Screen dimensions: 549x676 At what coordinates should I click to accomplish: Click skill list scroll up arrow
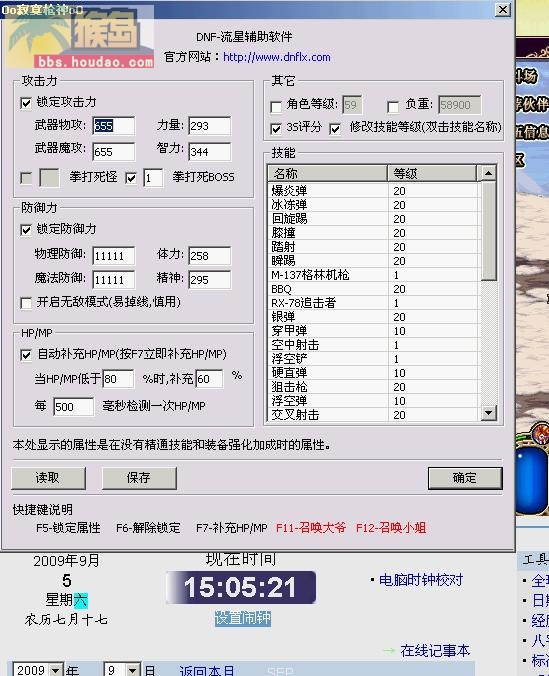pos(488,173)
